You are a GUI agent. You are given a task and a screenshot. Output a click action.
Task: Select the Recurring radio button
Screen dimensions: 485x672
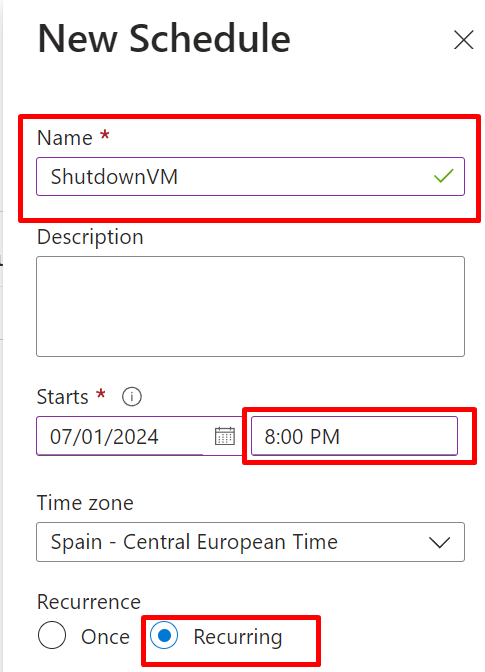point(164,635)
